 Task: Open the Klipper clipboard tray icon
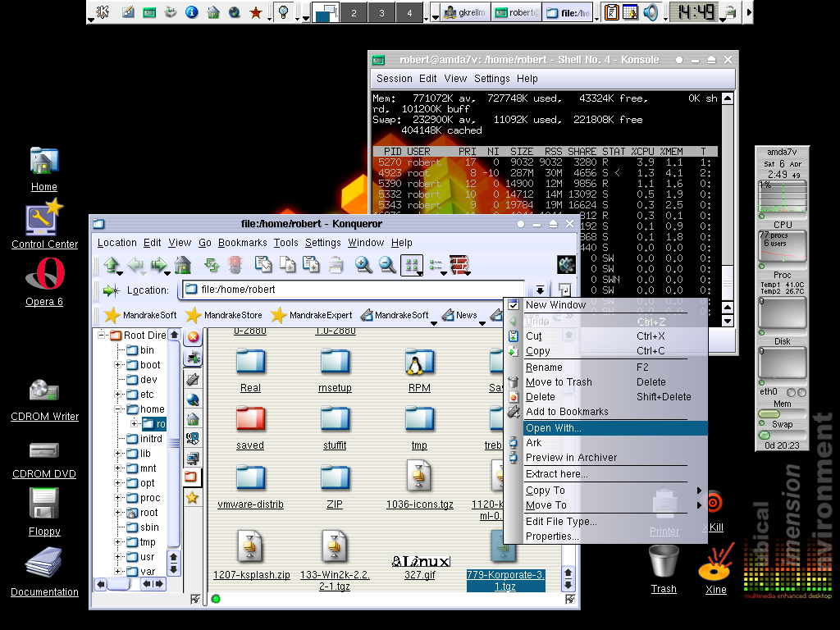pyautogui.click(x=611, y=11)
